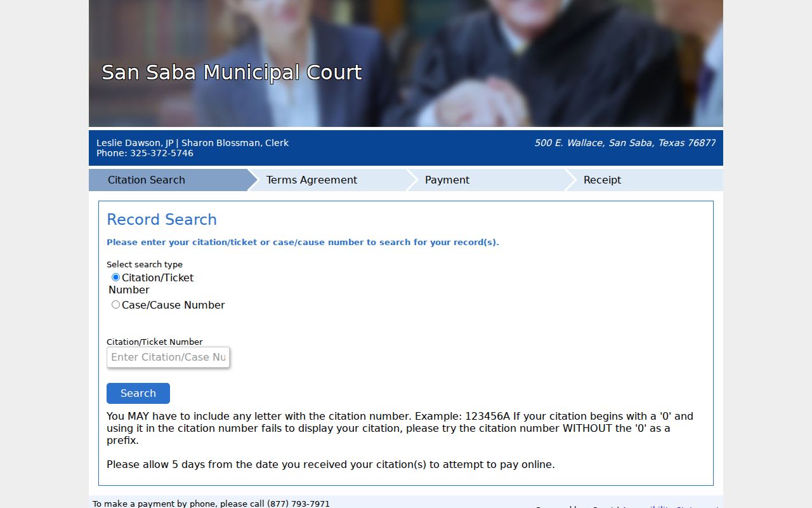Focus the Citation/Ticket Number input field

tap(168, 357)
